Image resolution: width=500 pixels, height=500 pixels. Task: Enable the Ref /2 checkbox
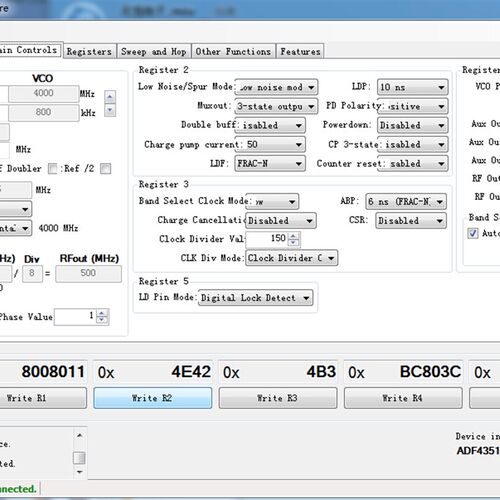click(105, 169)
